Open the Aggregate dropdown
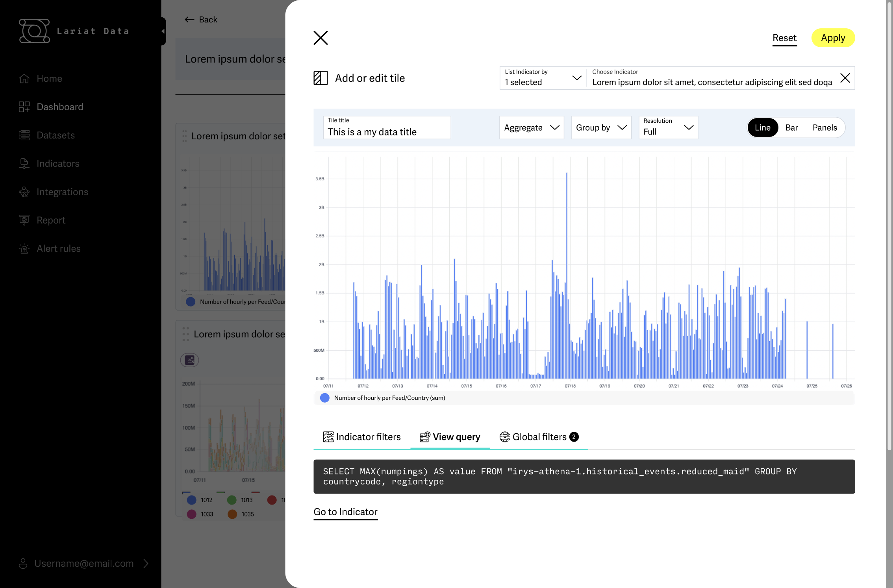Image resolution: width=893 pixels, height=588 pixels. 532,128
